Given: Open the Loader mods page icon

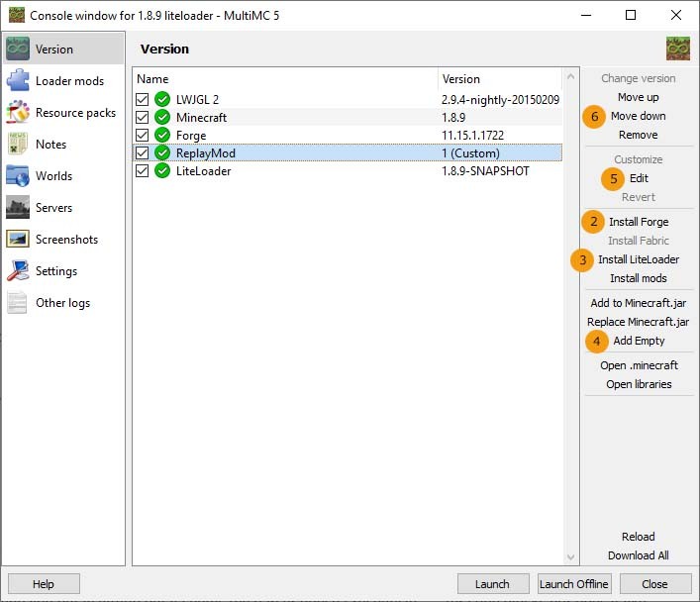Looking at the screenshot, I should [x=18, y=81].
